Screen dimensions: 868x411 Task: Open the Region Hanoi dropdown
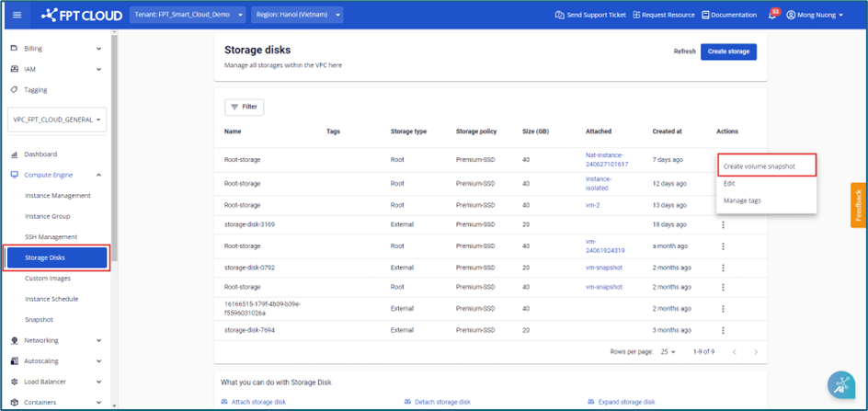[296, 15]
